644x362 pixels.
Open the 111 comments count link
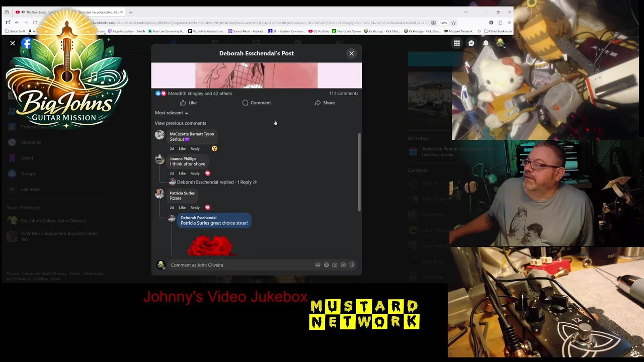344,94
